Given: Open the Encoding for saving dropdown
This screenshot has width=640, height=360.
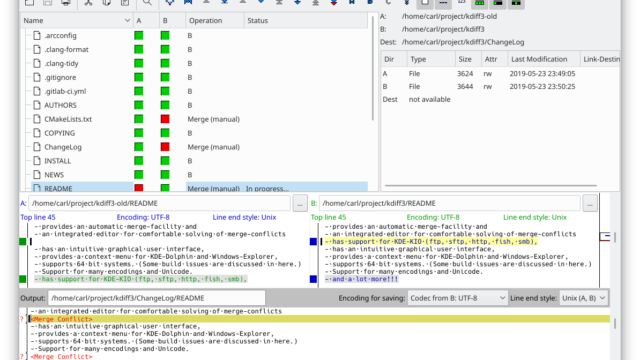Looking at the screenshot, I should click(x=458, y=298).
